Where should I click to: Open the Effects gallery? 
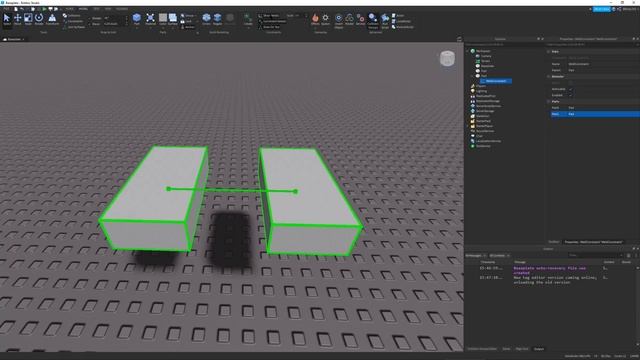[315, 19]
